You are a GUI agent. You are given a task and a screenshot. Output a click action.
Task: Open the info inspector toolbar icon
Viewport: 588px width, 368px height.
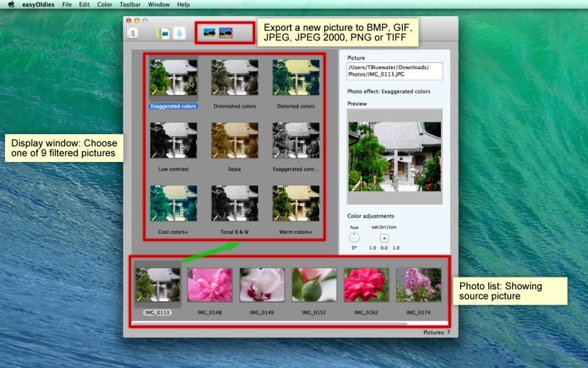pos(133,33)
